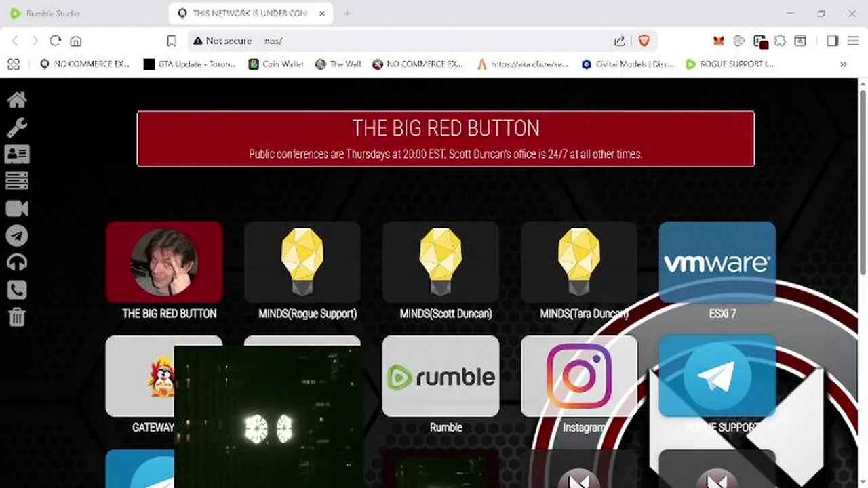The image size is (868, 488).
Task: Open the Telegram icon in left sidebar
Action: point(17,235)
